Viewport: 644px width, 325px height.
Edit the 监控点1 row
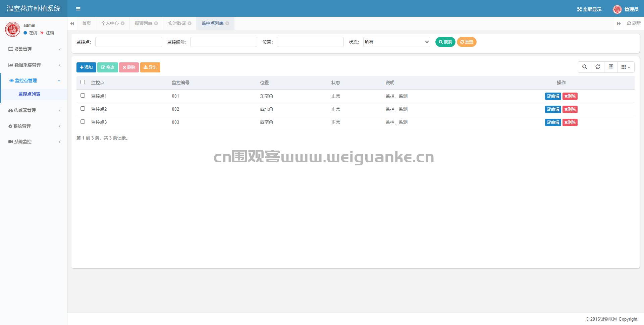(x=553, y=96)
